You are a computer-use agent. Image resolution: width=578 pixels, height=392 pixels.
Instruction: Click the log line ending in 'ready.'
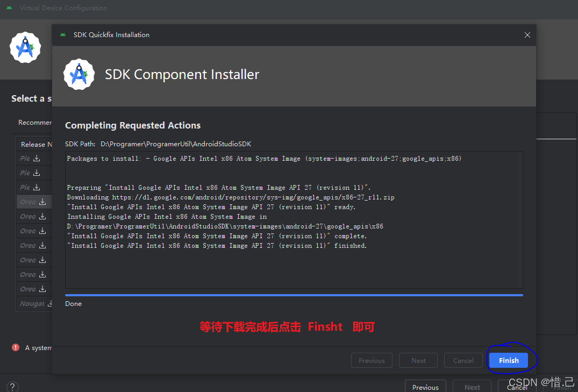[211, 207]
